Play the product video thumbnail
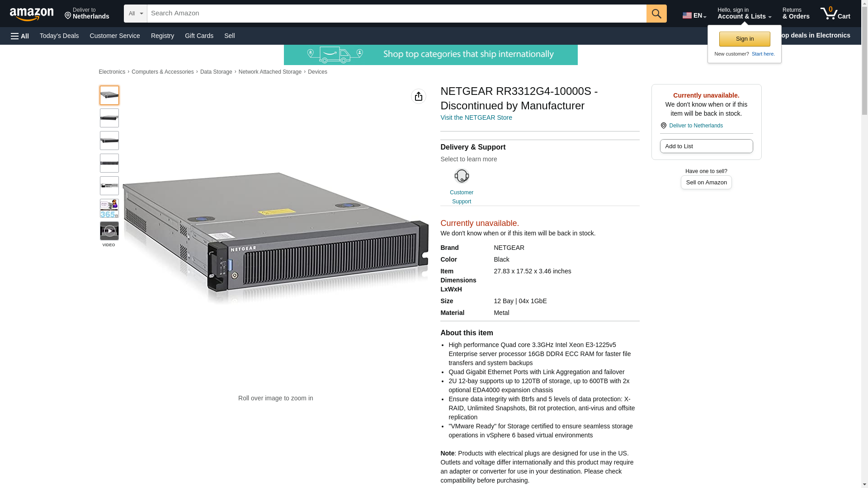Screen dimensions: 868x488 pos(109,231)
